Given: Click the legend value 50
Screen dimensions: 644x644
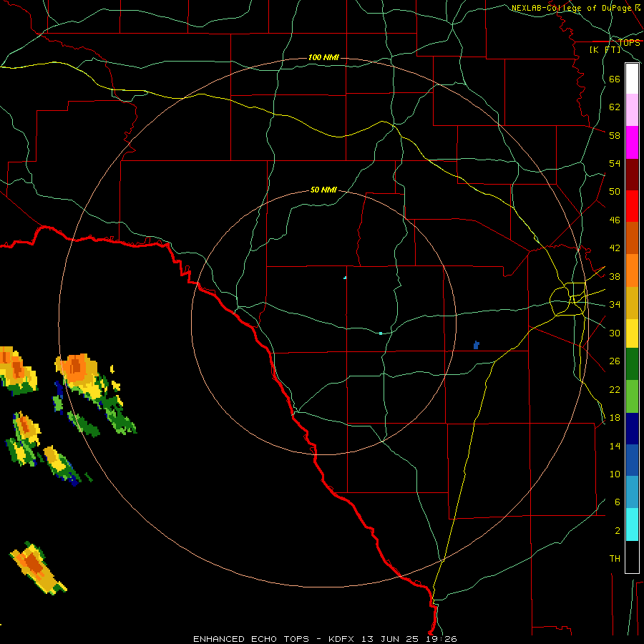Looking at the screenshot, I should pos(615,192).
